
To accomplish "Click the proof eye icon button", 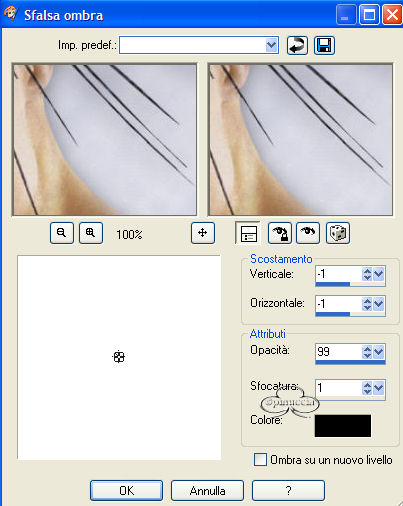I will pos(308,233).
